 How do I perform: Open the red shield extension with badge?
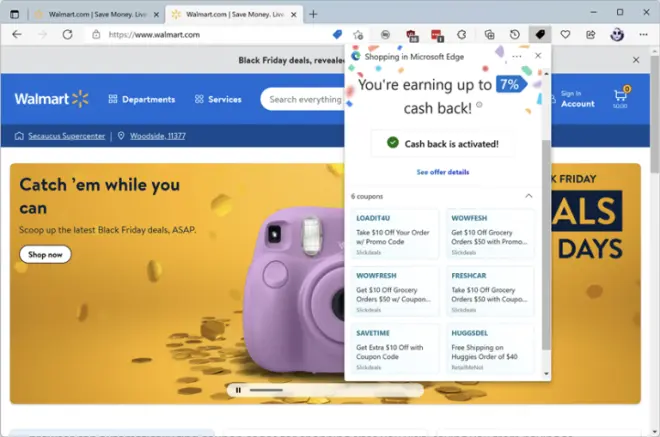(412, 35)
